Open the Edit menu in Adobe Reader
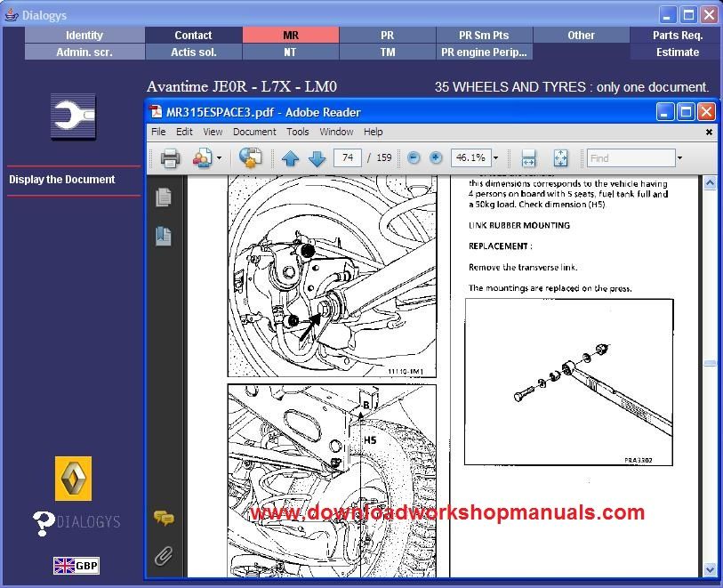This screenshot has height=588, width=723. click(184, 132)
